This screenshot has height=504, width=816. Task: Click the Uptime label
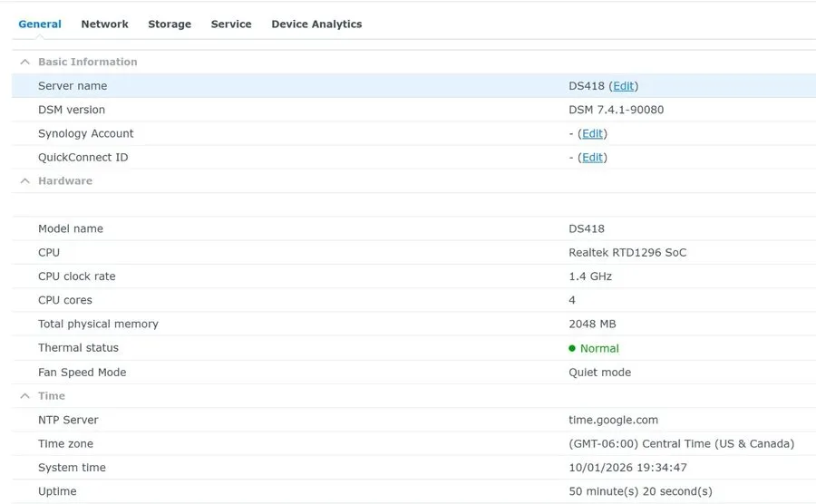point(57,491)
